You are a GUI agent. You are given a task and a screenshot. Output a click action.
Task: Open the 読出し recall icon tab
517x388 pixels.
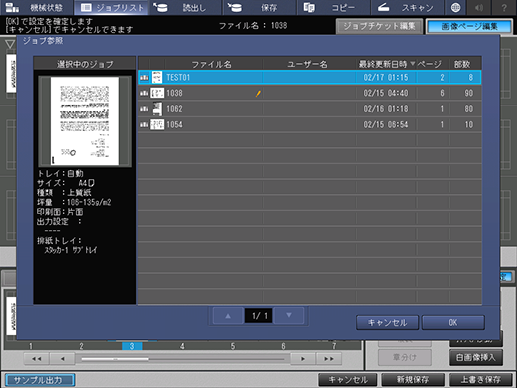pos(185,7)
